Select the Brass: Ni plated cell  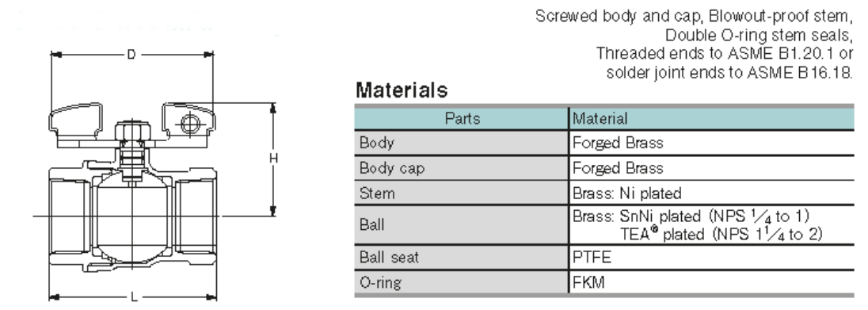[712, 193]
